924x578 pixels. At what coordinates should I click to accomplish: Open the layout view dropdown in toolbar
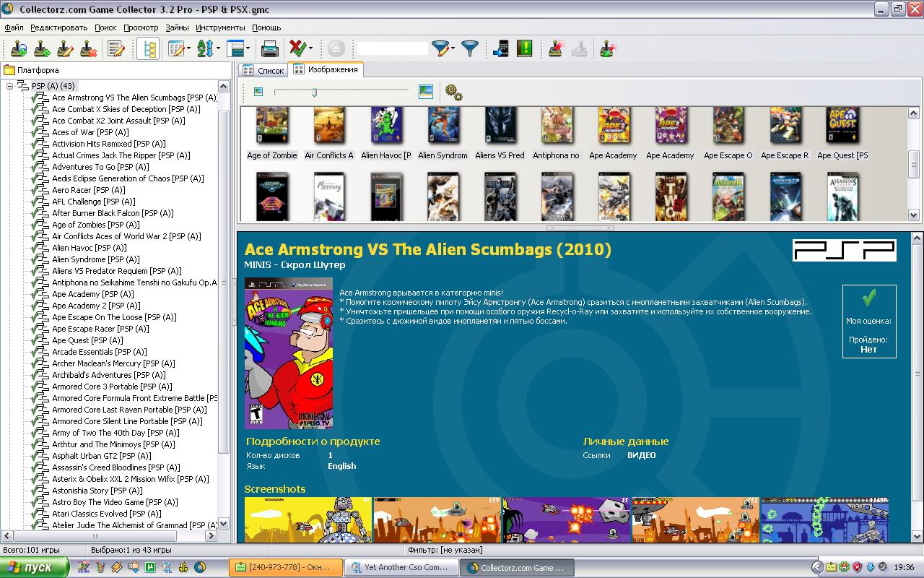237,49
